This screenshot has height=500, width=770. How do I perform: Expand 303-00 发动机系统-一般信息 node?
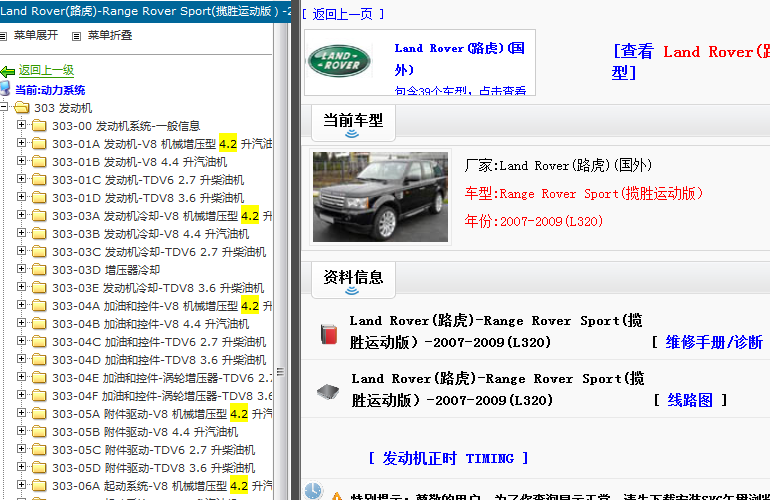click(21, 125)
